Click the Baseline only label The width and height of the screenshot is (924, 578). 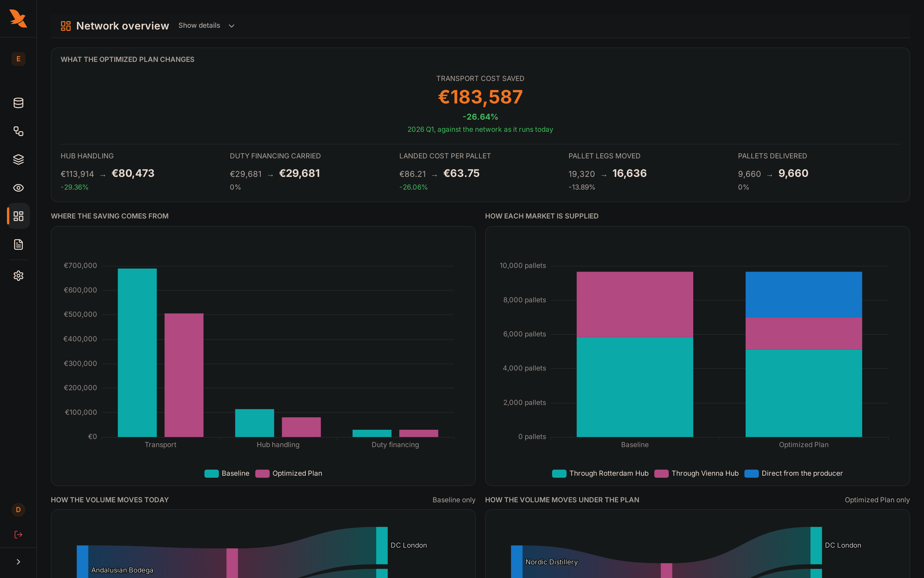click(454, 500)
